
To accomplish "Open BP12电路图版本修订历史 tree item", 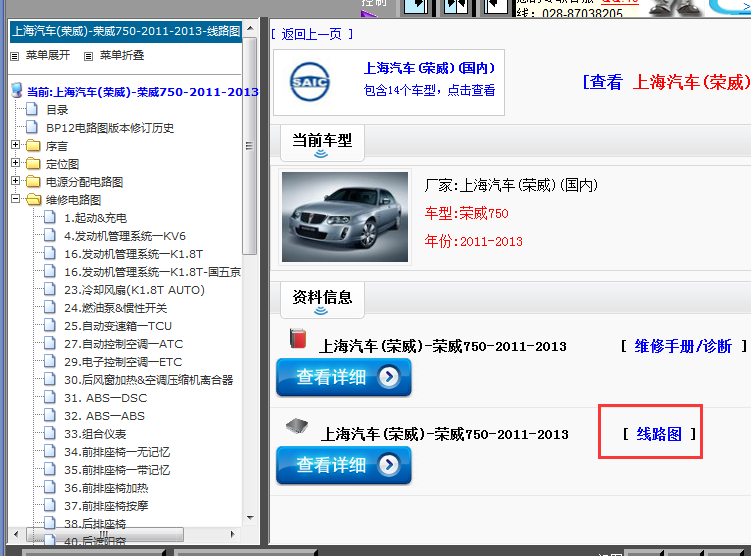I will tap(110, 128).
